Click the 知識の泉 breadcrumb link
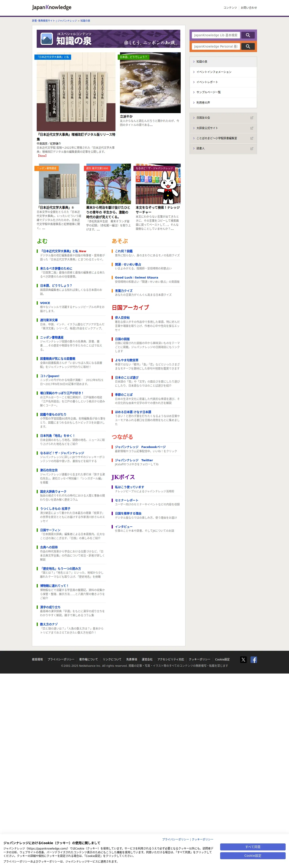289x868 pixels. [85, 21]
